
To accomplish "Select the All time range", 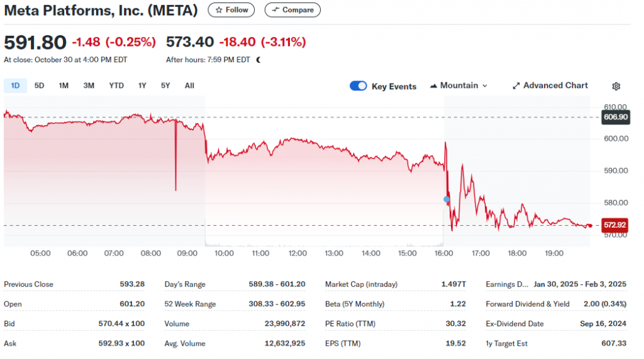I will pos(189,86).
